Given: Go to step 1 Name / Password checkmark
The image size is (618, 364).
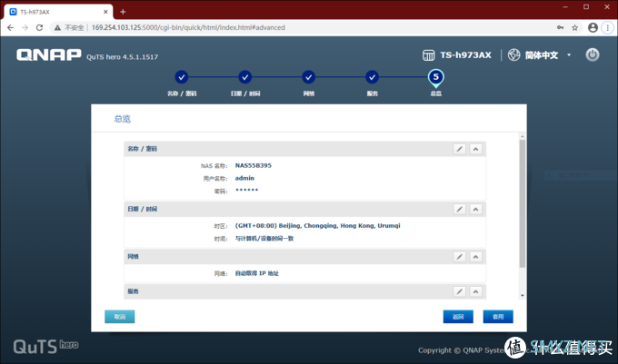Looking at the screenshot, I should click(181, 77).
